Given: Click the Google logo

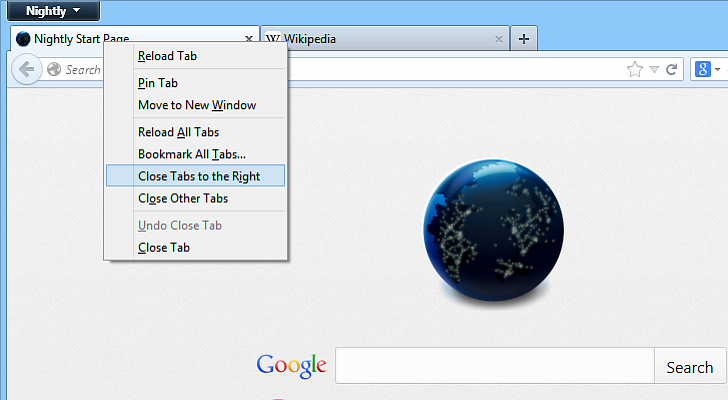Looking at the screenshot, I should tap(292, 366).
